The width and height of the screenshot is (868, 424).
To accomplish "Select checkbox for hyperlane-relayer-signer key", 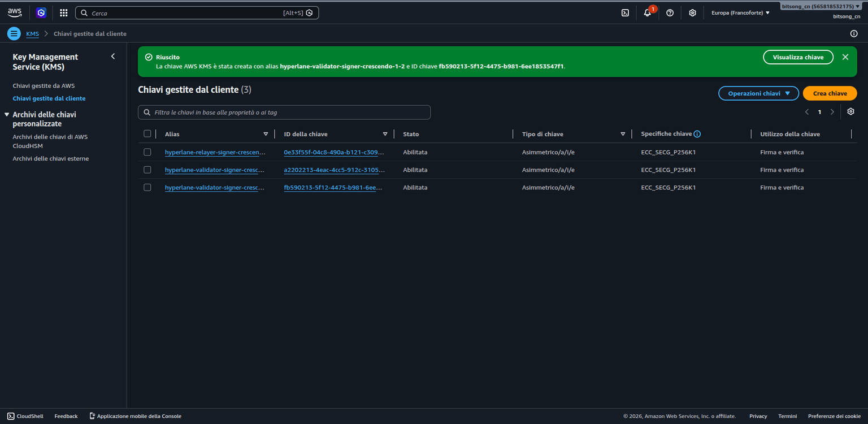I will 147,152.
